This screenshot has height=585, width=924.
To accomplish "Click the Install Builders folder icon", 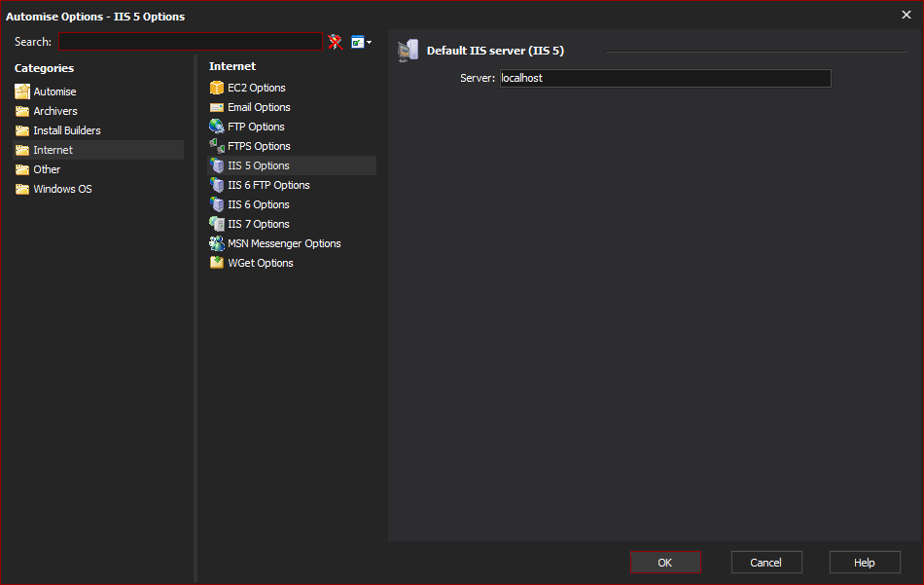I will click(22, 130).
